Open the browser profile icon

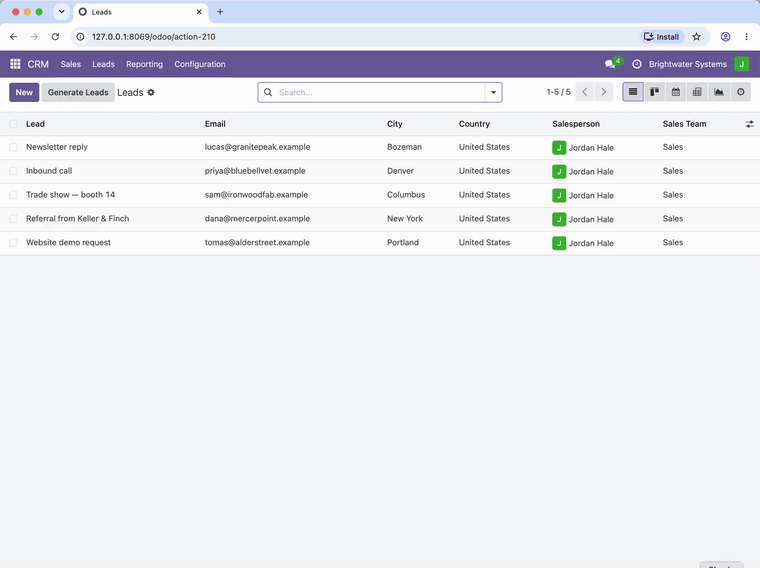[x=725, y=37]
